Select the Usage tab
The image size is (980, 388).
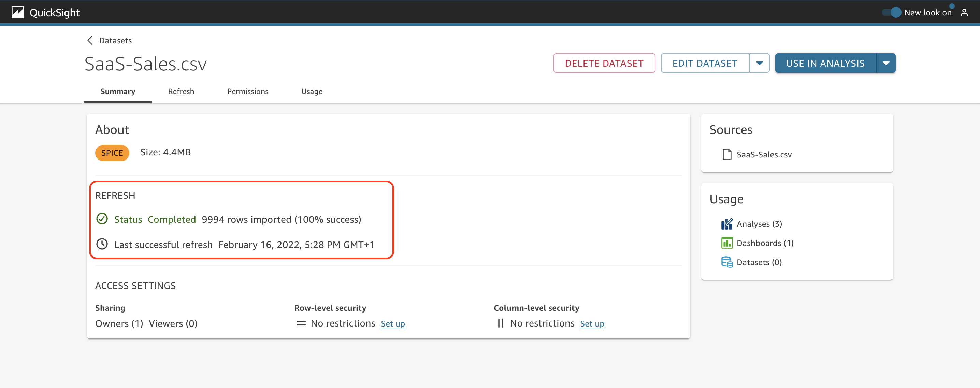pos(312,92)
